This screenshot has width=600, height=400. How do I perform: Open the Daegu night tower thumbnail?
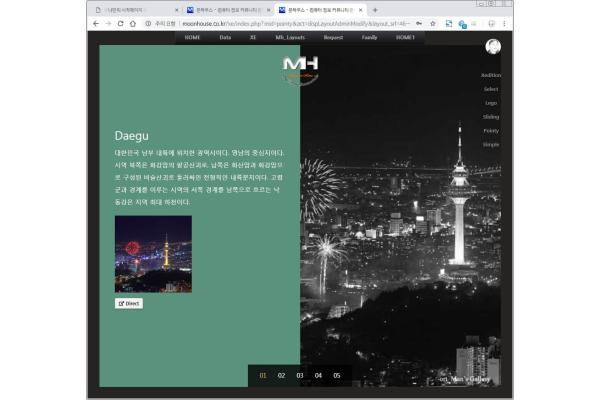153,254
